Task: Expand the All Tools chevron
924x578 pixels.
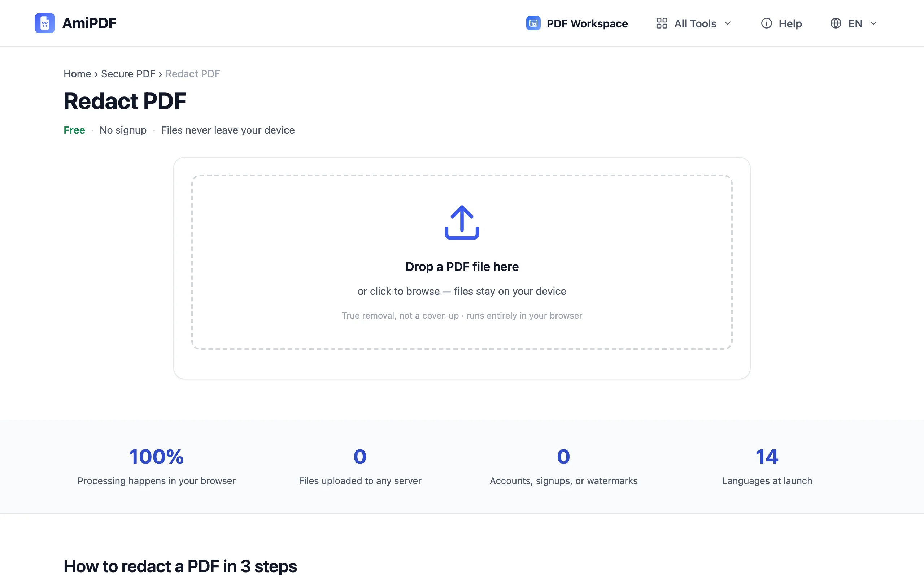Action: (x=727, y=23)
